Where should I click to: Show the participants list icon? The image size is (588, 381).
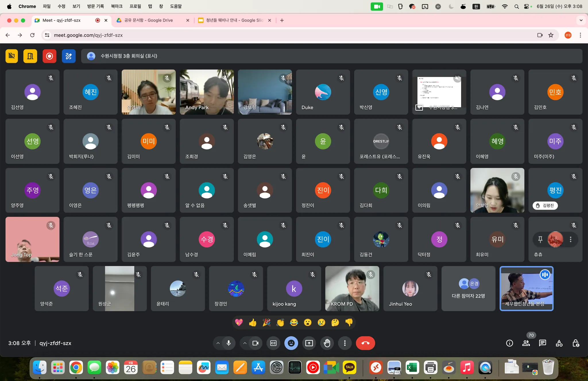[x=526, y=343]
